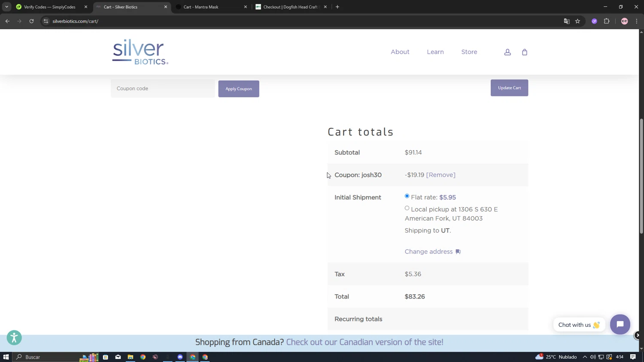Click the Apply Coupon button
This screenshot has height=362, width=644.
(x=239, y=89)
